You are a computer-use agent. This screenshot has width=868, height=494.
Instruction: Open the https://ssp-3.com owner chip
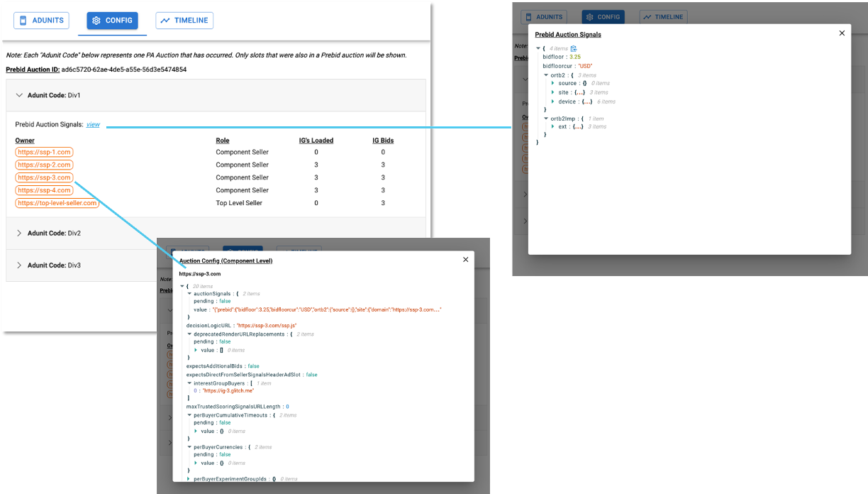[x=44, y=177]
